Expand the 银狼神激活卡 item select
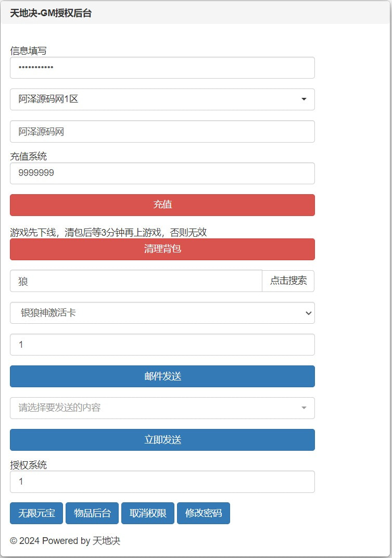The width and height of the screenshot is (392, 558). [162, 313]
